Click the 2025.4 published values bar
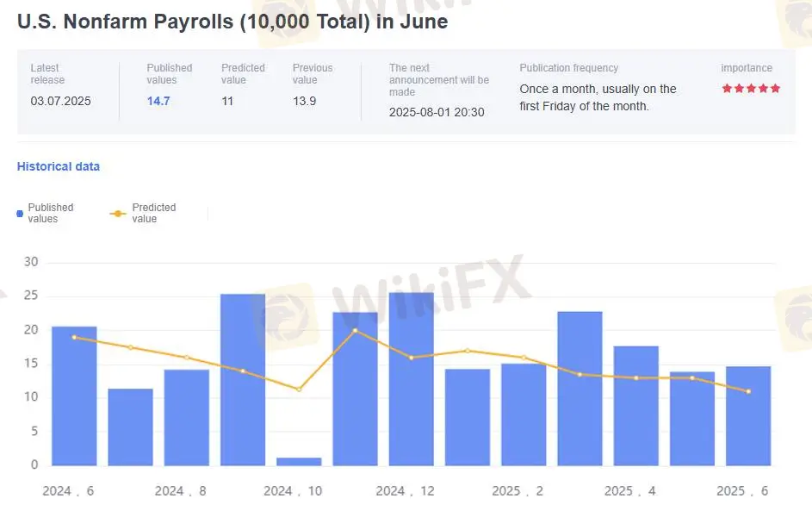812x511 pixels. tap(635, 405)
